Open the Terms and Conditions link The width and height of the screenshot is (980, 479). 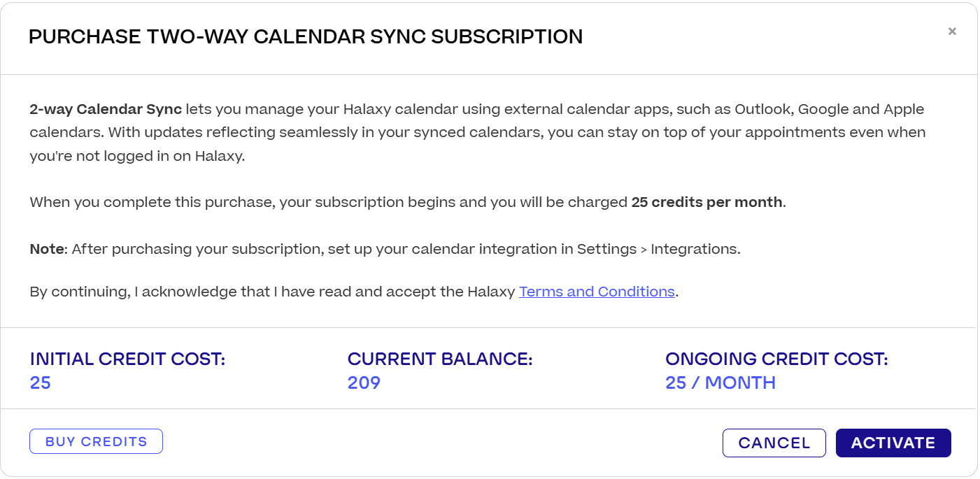597,292
